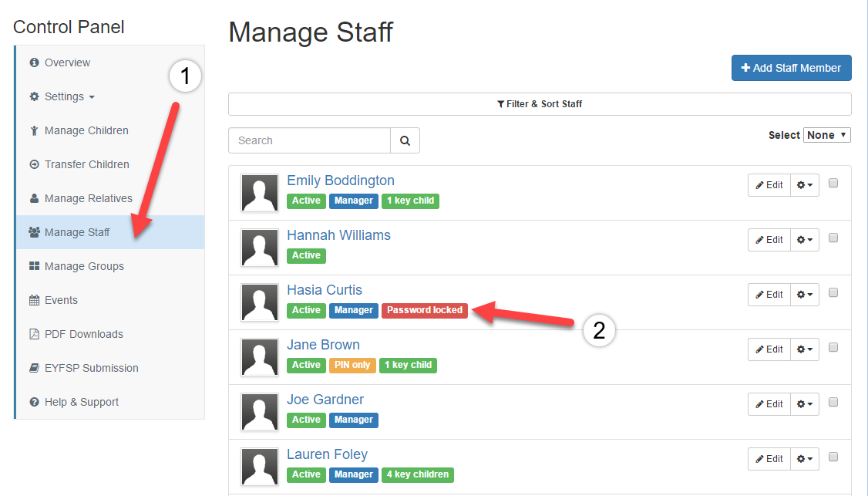
Task: Open the Select None dropdown
Action: (827, 135)
